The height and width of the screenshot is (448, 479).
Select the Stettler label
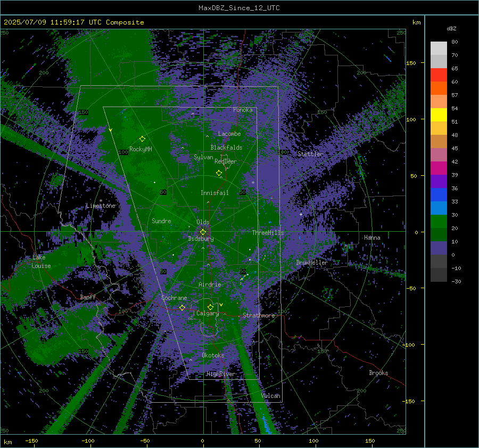(310, 154)
